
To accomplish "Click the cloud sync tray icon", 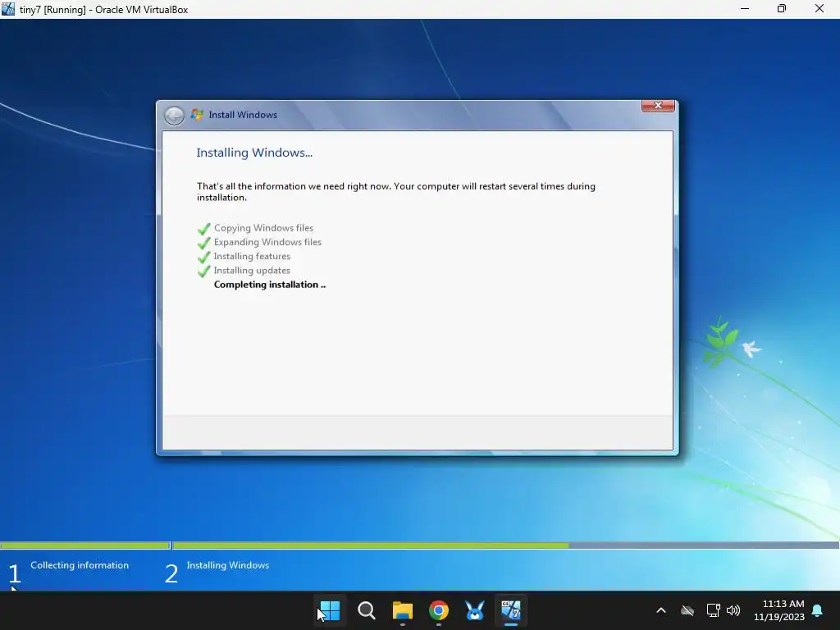I will pos(687,610).
